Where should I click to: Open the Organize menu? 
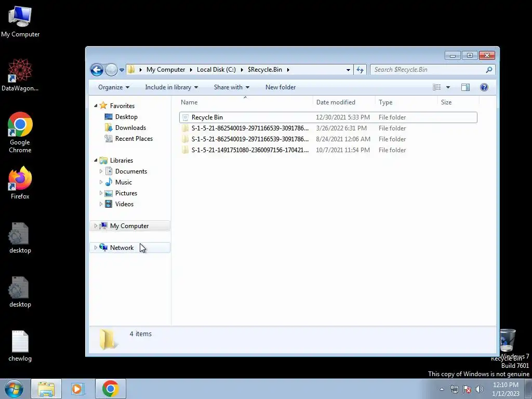[x=114, y=87]
